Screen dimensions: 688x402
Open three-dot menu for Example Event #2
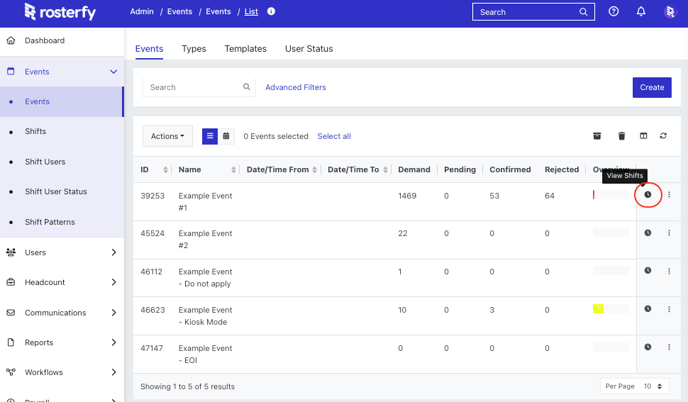click(669, 233)
